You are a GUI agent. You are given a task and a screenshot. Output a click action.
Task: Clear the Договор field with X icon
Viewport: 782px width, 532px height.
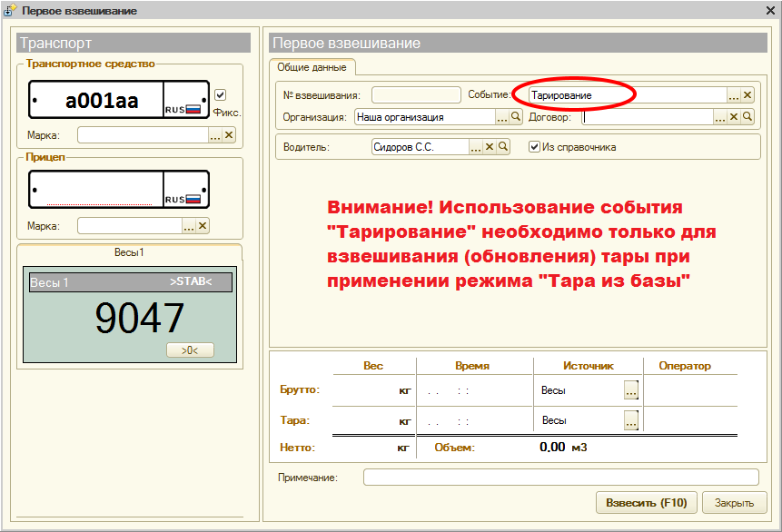[734, 117]
